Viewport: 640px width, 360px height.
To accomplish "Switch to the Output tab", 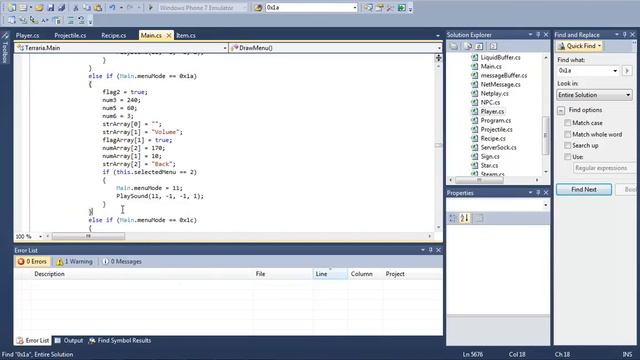I will 69,340.
